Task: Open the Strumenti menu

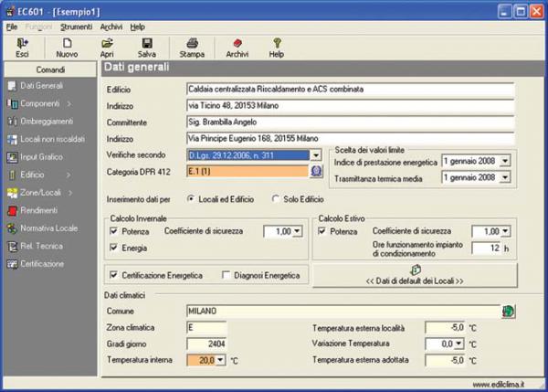Action: tap(76, 27)
